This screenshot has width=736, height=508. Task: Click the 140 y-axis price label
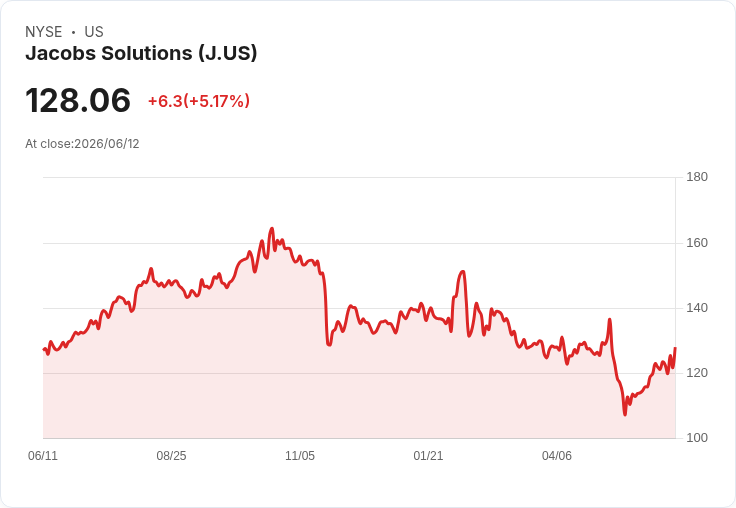click(697, 308)
